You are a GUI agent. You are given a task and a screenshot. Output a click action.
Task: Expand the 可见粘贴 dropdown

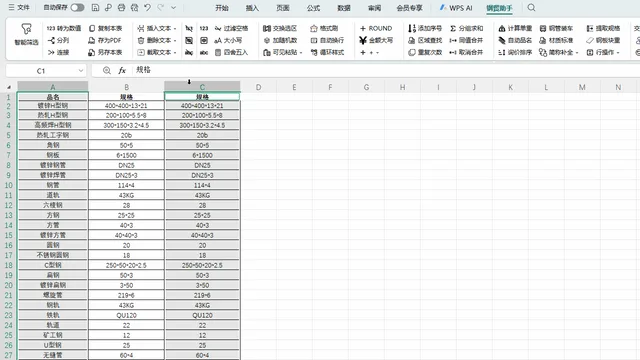click(x=301, y=53)
